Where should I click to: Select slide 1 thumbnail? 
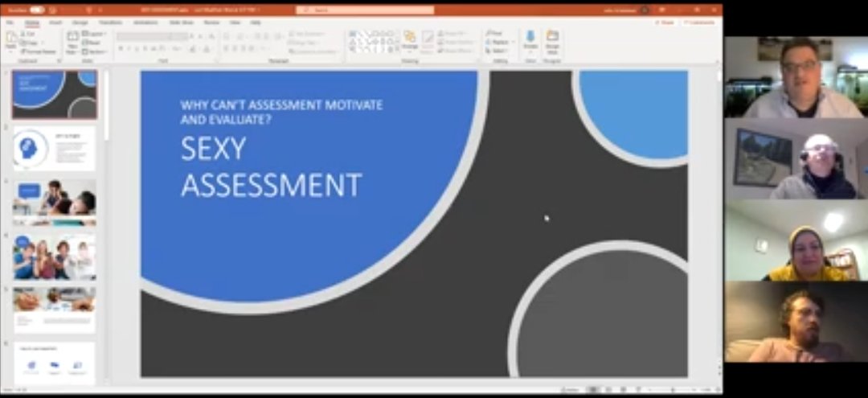pos(55,94)
